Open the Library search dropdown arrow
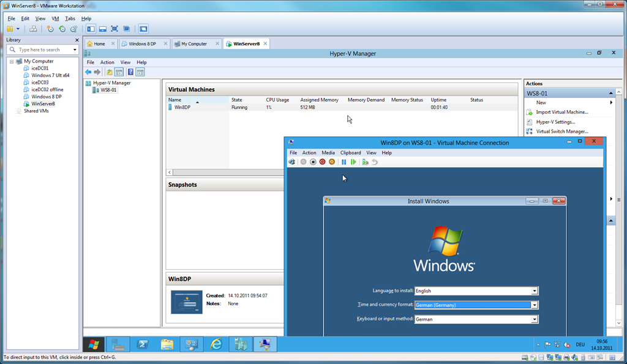The image size is (627, 364). (75, 50)
